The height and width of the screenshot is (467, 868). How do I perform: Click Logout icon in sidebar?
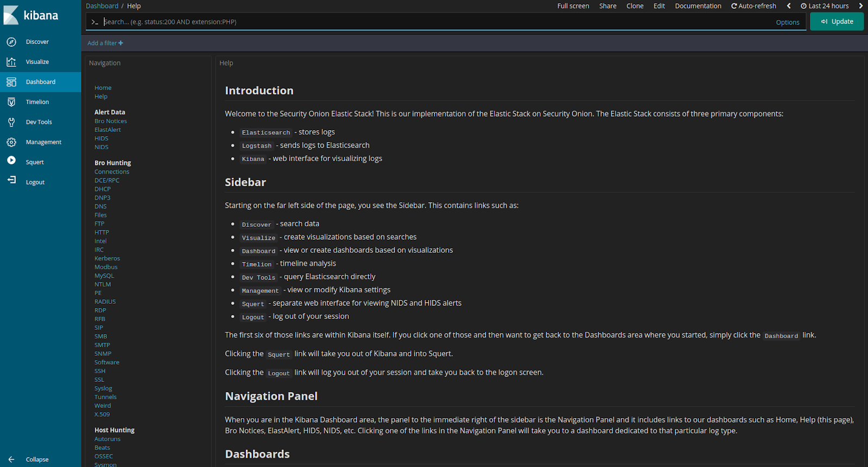(11, 180)
